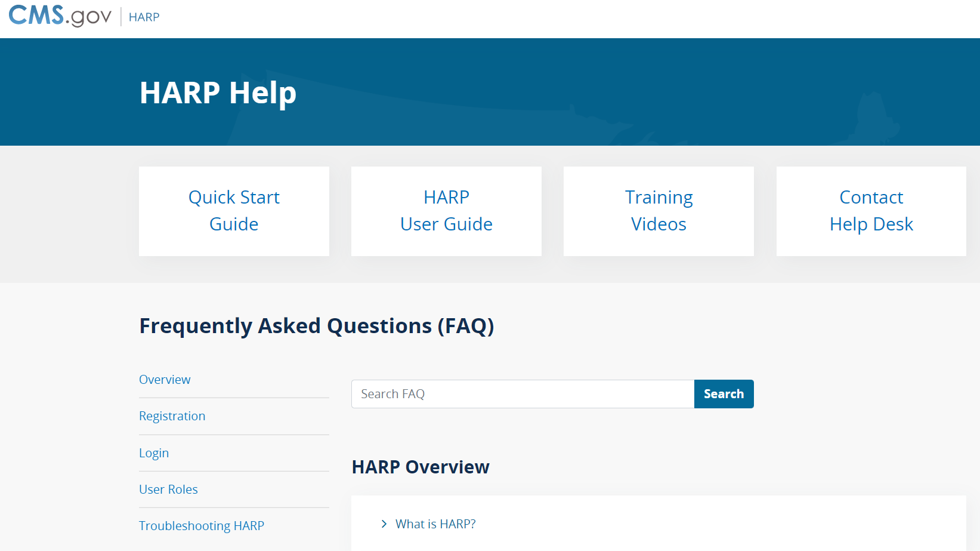Go to the Overview FAQ section
The height and width of the screenshot is (551, 980).
pyautogui.click(x=165, y=380)
